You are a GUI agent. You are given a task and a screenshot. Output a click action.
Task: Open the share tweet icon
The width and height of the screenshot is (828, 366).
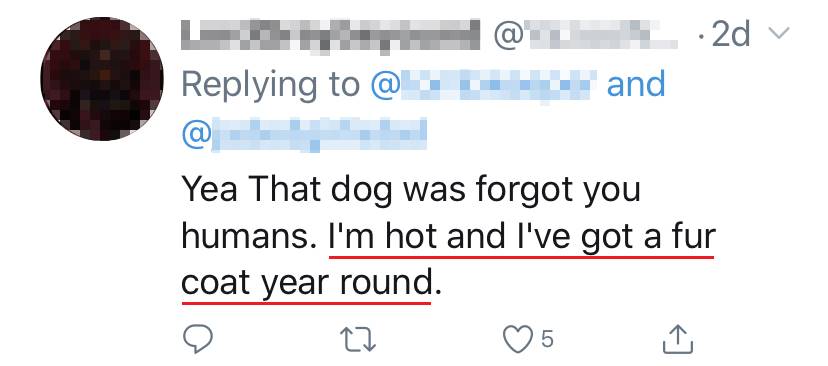(x=678, y=339)
